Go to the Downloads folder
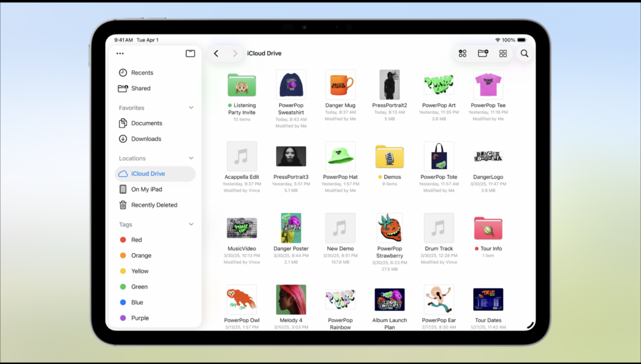This screenshot has height=364, width=641. point(146,139)
